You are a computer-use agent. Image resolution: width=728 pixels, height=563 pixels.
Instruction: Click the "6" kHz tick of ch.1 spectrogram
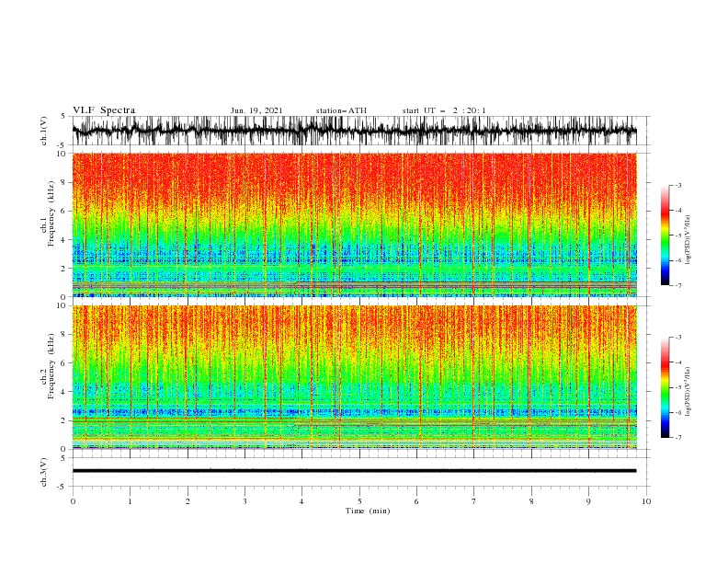(x=63, y=211)
